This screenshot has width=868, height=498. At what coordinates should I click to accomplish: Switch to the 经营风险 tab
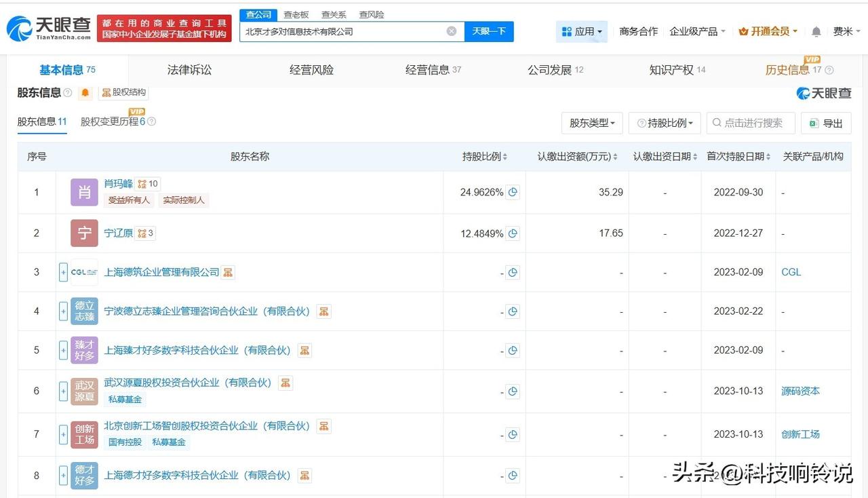point(311,70)
